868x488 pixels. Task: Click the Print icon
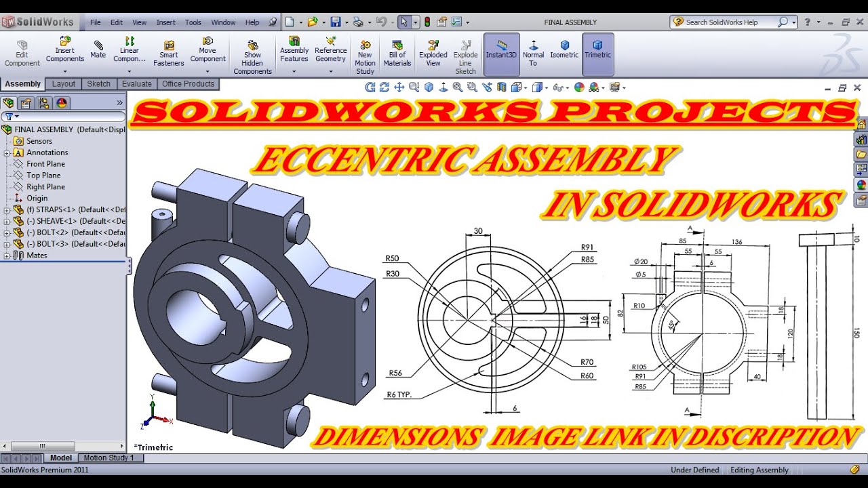point(358,22)
